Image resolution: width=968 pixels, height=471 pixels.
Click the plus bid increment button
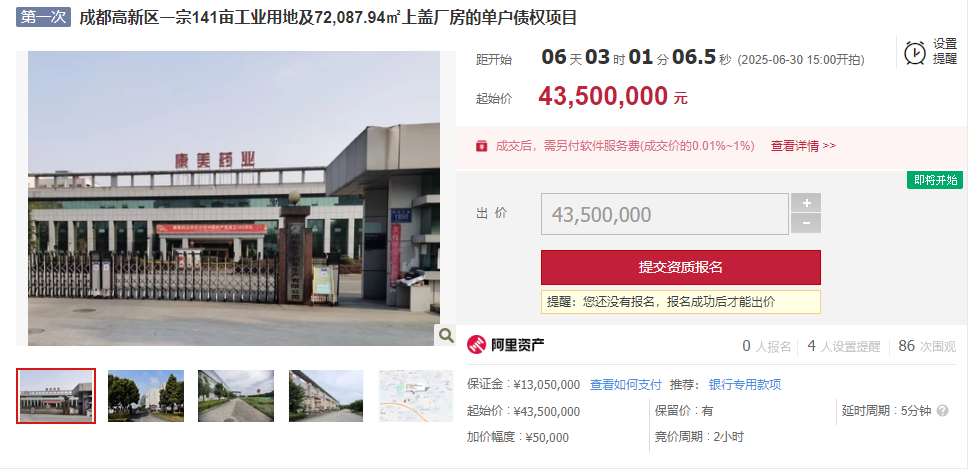806,202
